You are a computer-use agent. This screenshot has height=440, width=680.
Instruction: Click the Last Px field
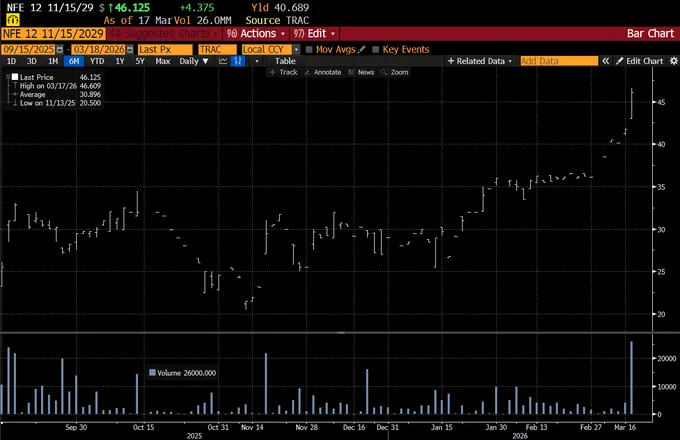click(165, 49)
